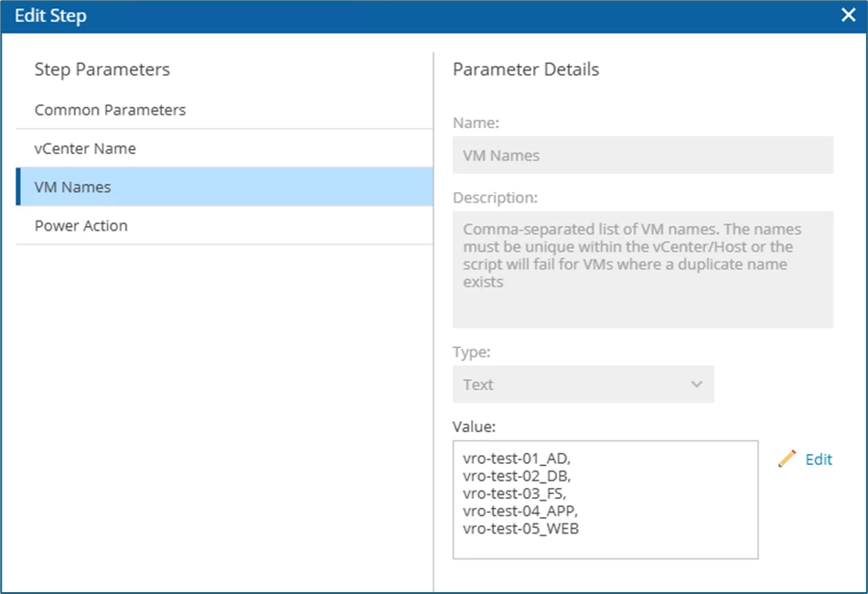Click the Name field containing VM Names
This screenshot has height=594, width=868.
tap(642, 156)
